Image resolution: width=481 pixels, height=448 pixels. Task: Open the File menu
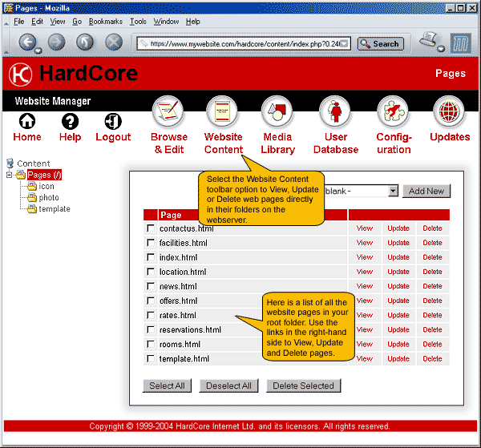click(19, 22)
